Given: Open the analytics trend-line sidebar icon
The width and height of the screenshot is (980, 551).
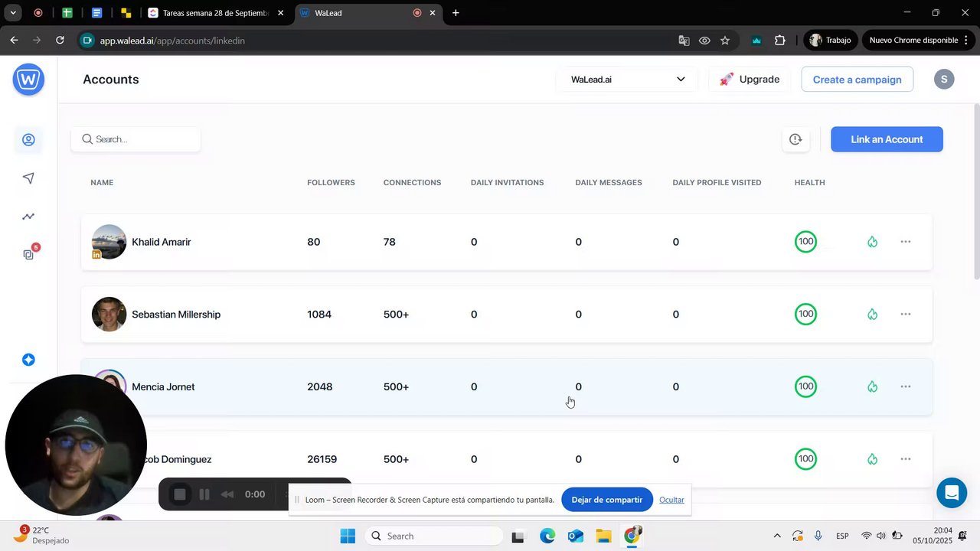Looking at the screenshot, I should click(28, 217).
